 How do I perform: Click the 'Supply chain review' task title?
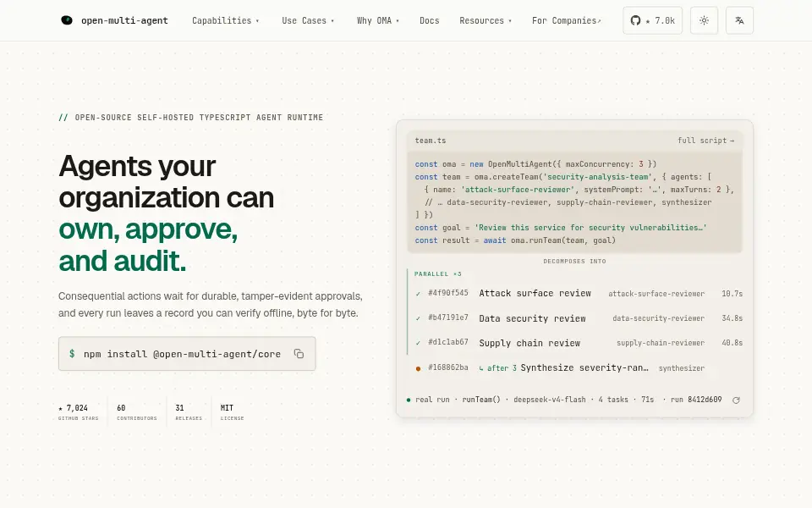tap(529, 343)
